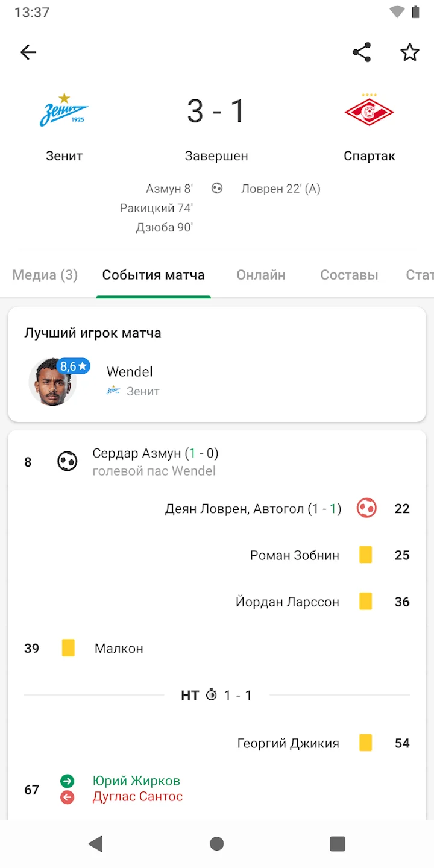Select player Дуглас Сантос substituted out
The width and height of the screenshot is (434, 868).
pyautogui.click(x=137, y=797)
